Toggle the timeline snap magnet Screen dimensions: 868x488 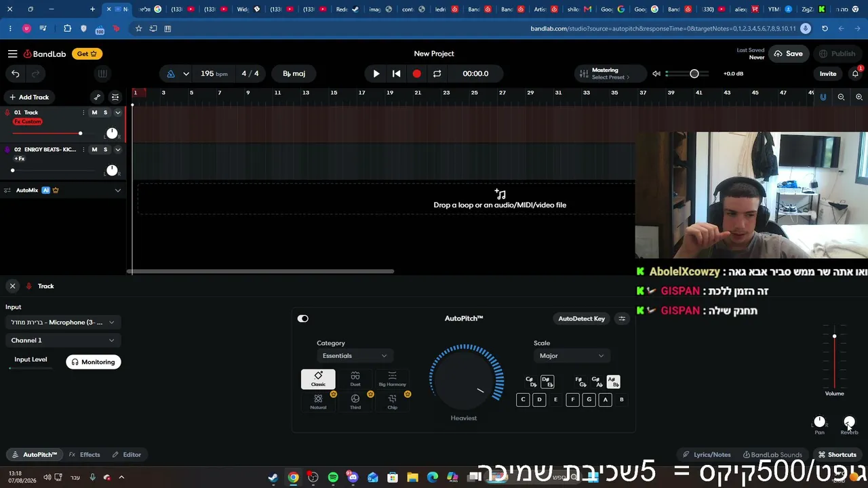pos(823,97)
